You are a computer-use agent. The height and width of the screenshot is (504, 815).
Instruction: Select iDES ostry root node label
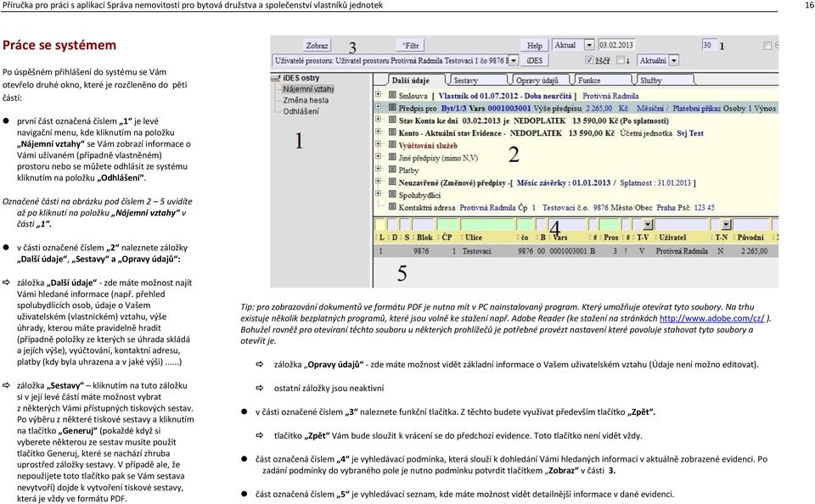(x=301, y=78)
